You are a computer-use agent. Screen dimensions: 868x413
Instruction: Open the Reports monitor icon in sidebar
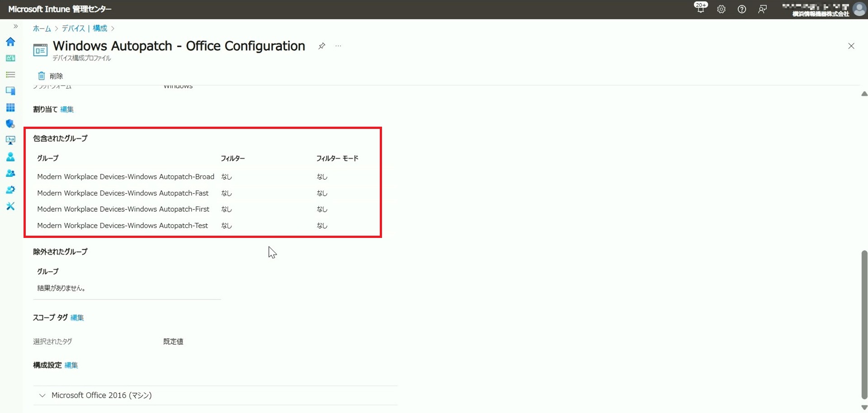pyautogui.click(x=10, y=140)
